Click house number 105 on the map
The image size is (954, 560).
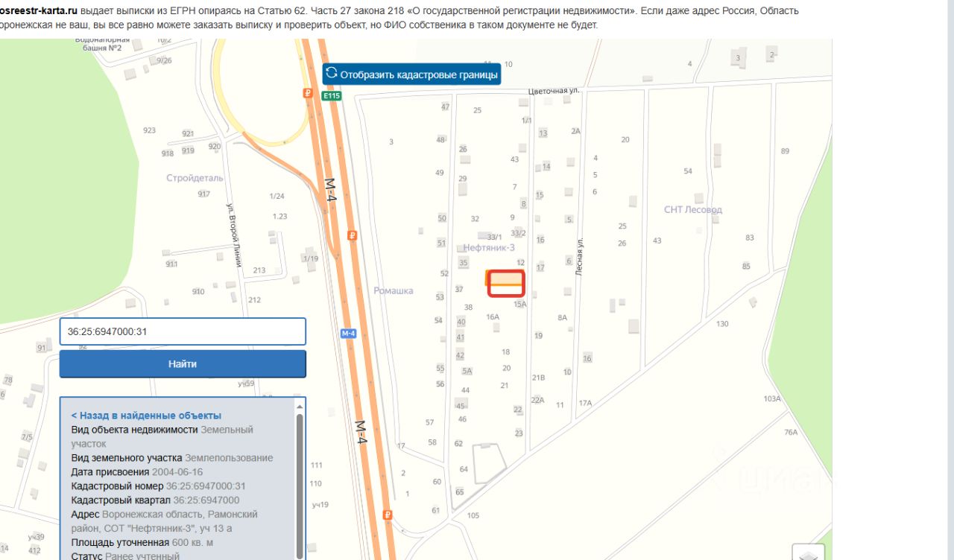pyautogui.click(x=473, y=515)
